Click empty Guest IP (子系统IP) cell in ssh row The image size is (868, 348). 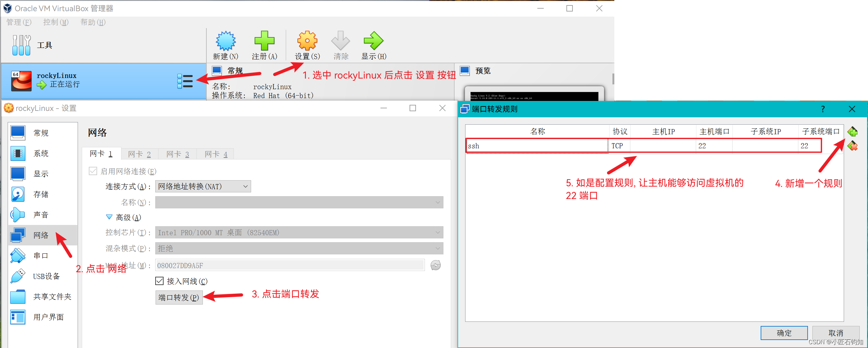point(765,146)
